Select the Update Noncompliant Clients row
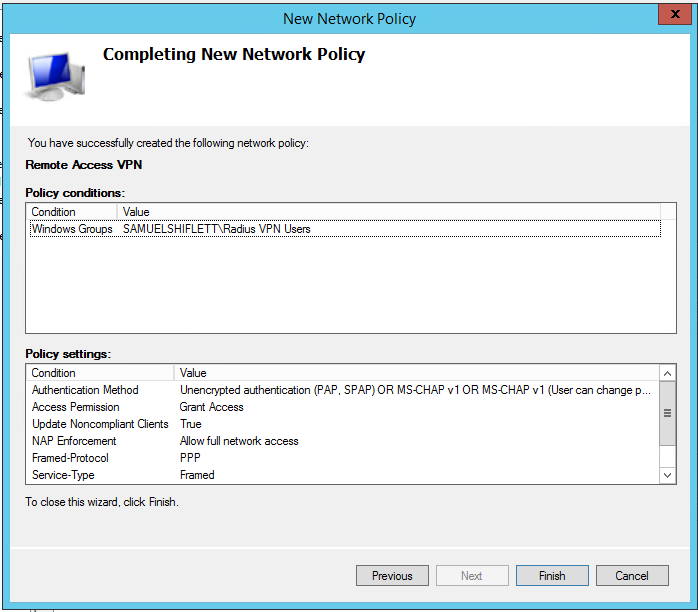Image resolution: width=698 pixels, height=612 pixels. pos(343,424)
